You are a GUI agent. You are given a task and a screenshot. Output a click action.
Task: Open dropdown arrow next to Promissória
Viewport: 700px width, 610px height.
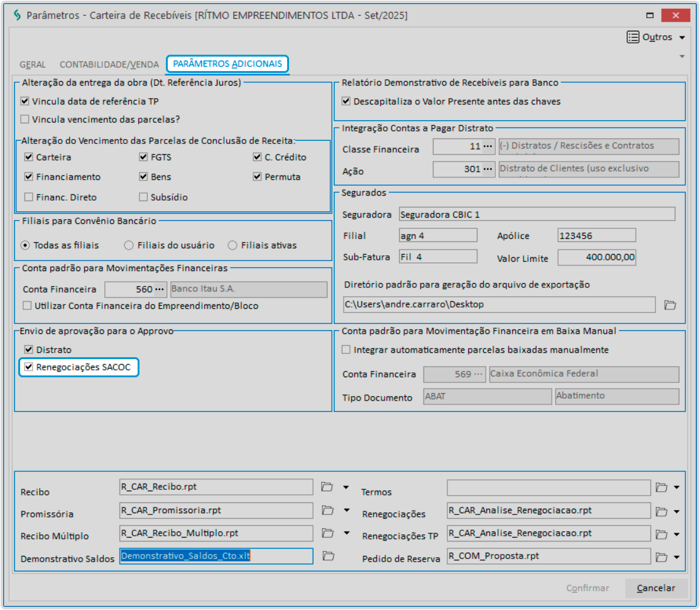[x=347, y=510]
